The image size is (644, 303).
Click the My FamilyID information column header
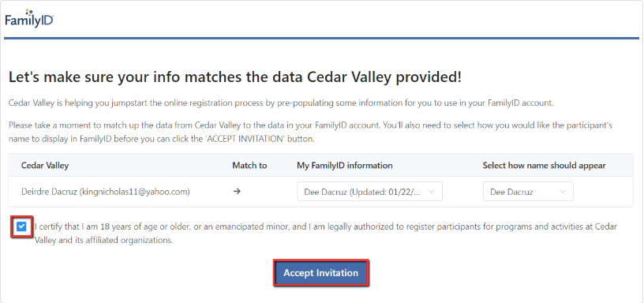(x=345, y=166)
